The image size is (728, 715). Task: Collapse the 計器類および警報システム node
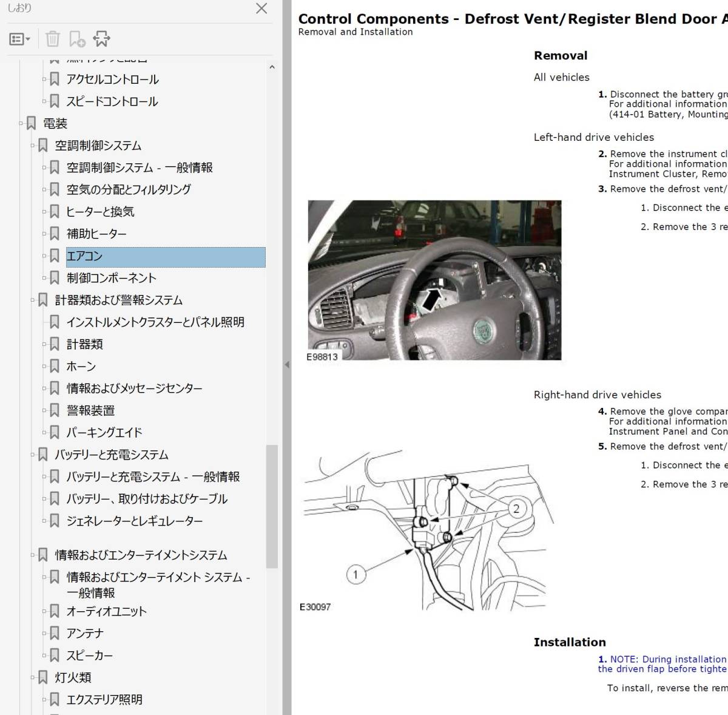click(x=33, y=300)
